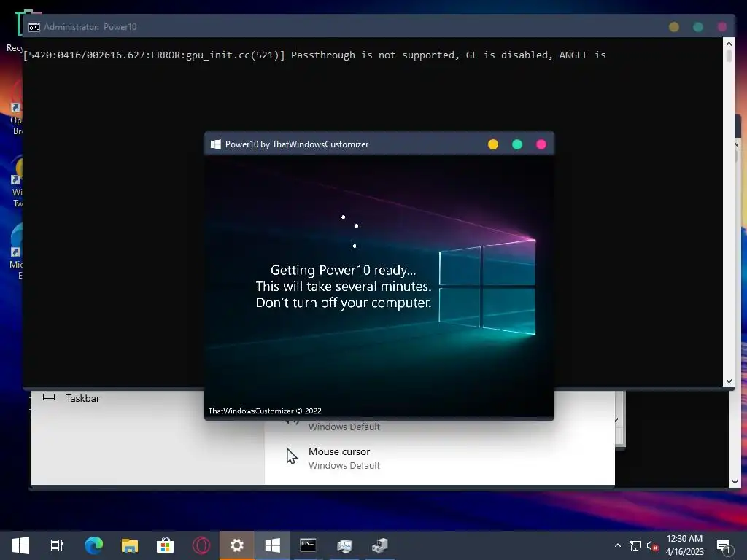This screenshot has width=747, height=560.
Task: Select Power10 Windows logo taskbar button
Action: [273, 545]
